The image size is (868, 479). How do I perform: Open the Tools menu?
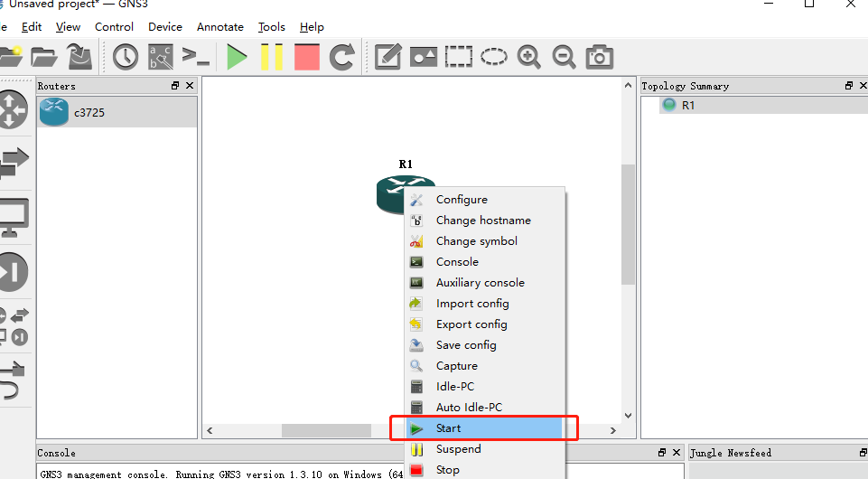pos(271,26)
